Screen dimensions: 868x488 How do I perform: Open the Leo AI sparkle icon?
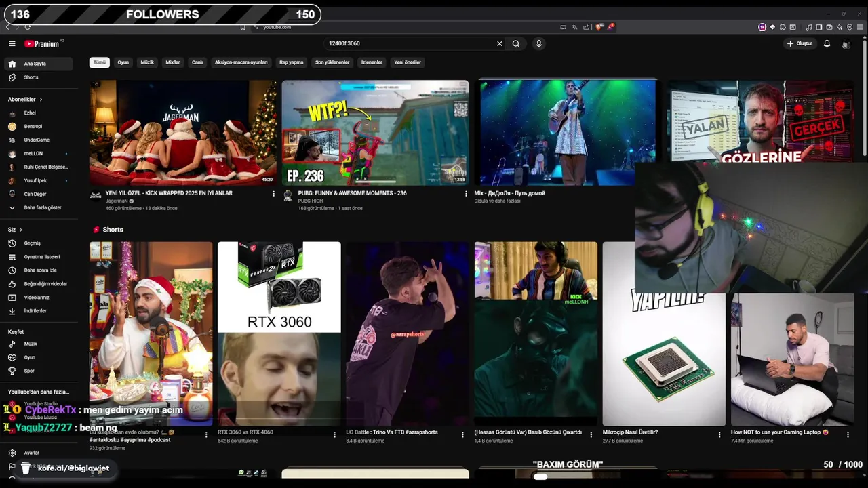pyautogui.click(x=840, y=27)
